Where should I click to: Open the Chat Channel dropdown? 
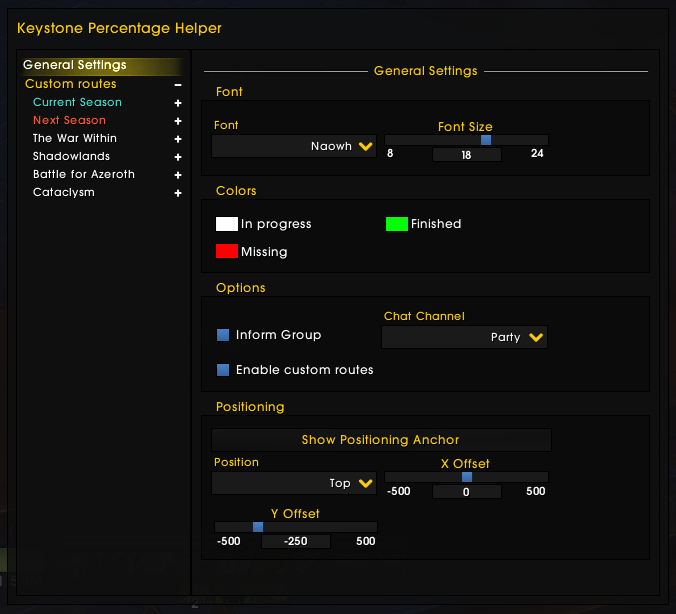(465, 337)
